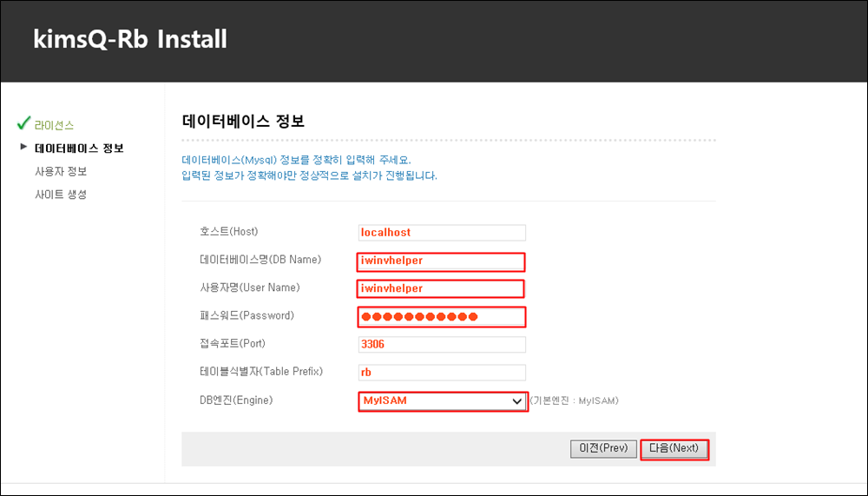Click the text line starting 입력된 정보가

(x=310, y=175)
